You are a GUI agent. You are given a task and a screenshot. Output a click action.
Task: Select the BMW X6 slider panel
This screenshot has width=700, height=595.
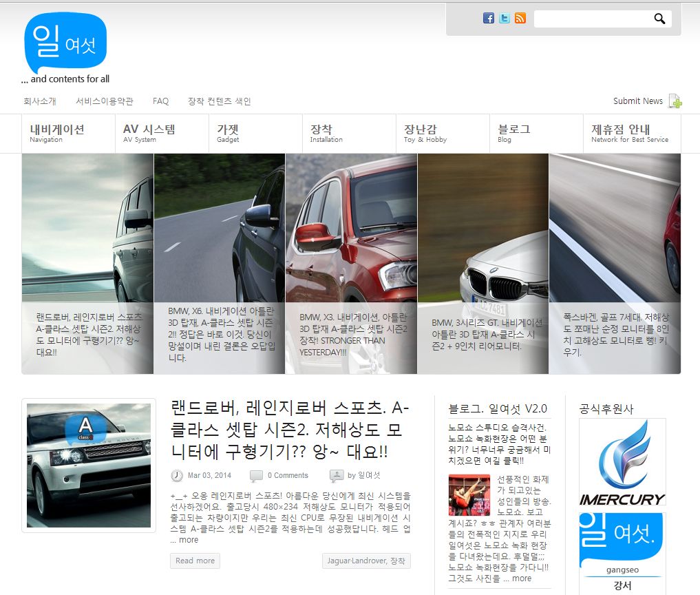[219, 264]
